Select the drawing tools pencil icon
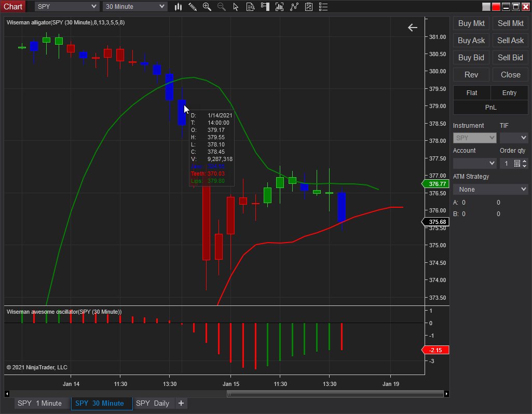 pyautogui.click(x=193, y=7)
